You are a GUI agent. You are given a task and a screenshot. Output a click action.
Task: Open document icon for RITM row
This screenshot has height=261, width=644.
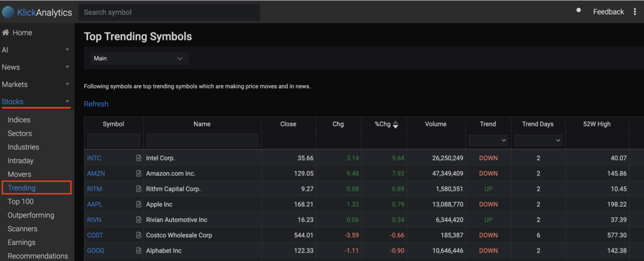[x=139, y=189]
